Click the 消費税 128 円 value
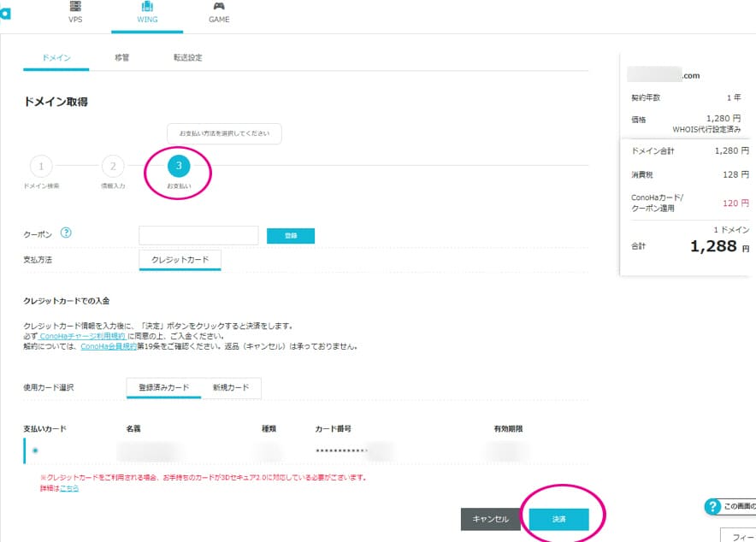Viewport: 756px width, 542px height. pyautogui.click(x=735, y=174)
